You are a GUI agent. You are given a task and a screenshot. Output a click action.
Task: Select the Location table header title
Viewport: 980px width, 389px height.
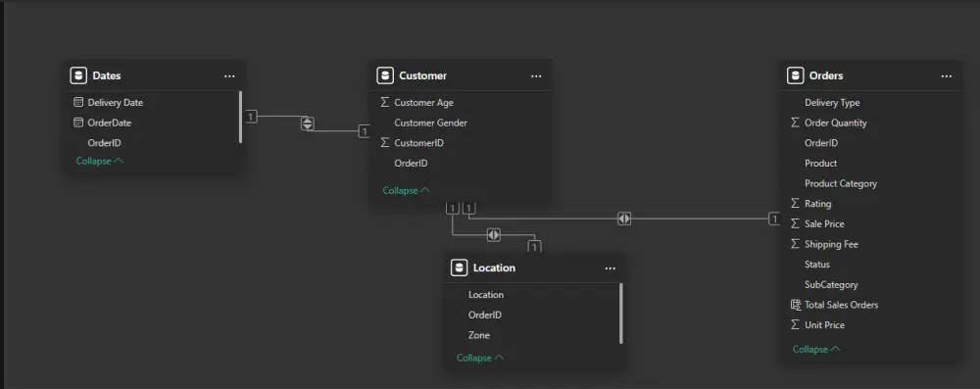point(494,267)
